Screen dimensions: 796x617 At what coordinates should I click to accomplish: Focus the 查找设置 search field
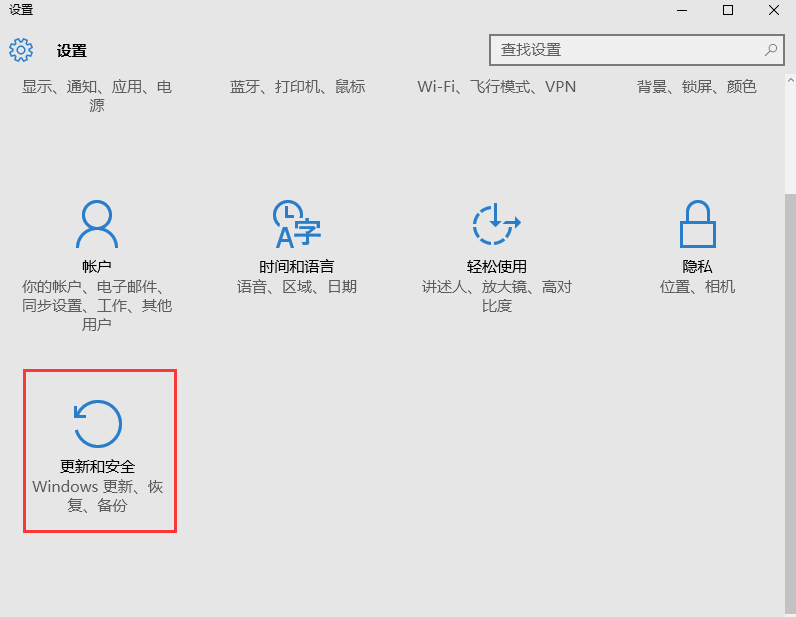[625, 49]
